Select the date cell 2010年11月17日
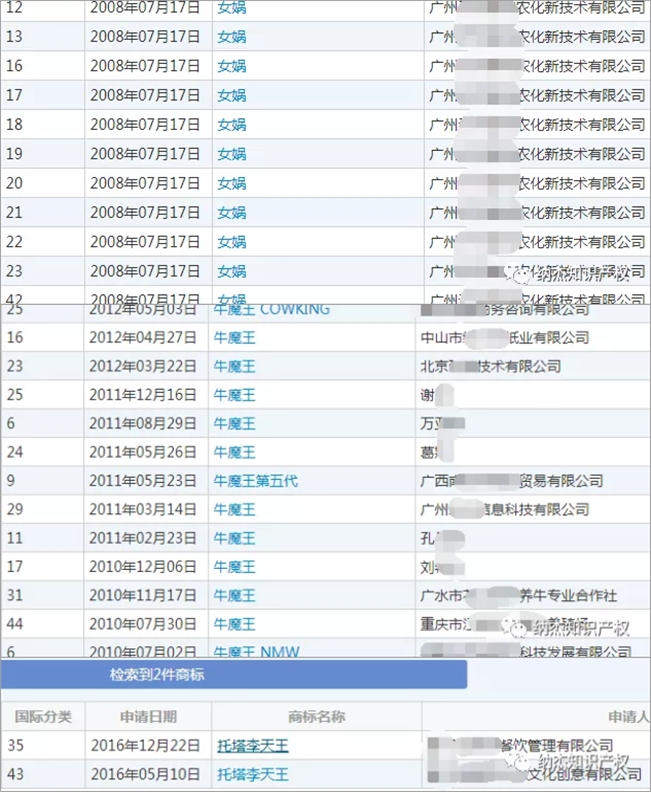This screenshot has width=651, height=792. tap(143, 596)
